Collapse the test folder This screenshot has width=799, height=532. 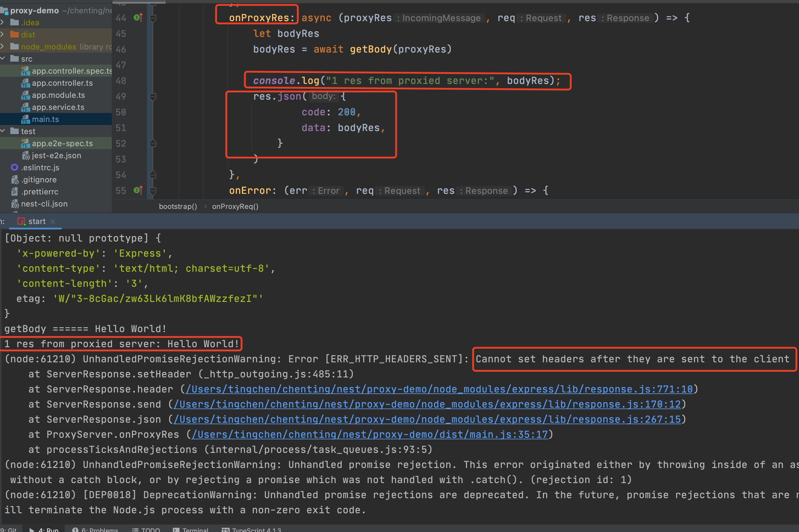pyautogui.click(x=2, y=131)
